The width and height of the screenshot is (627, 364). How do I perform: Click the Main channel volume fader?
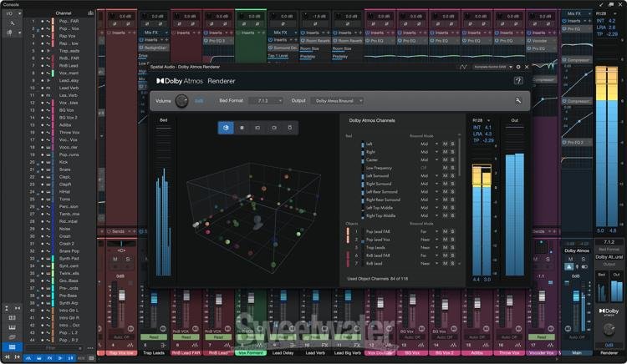point(576,296)
